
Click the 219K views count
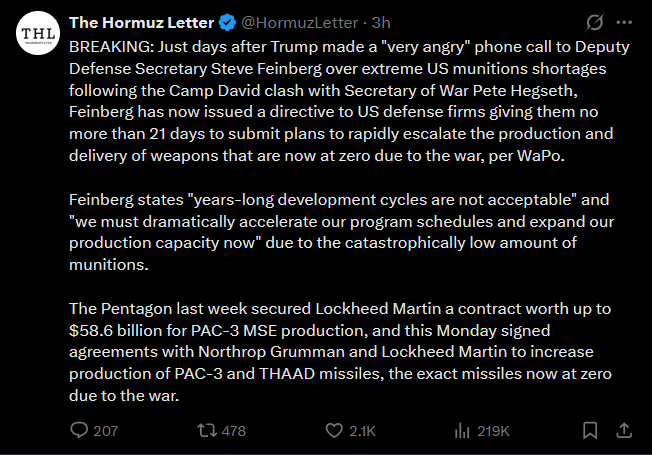[493, 431]
